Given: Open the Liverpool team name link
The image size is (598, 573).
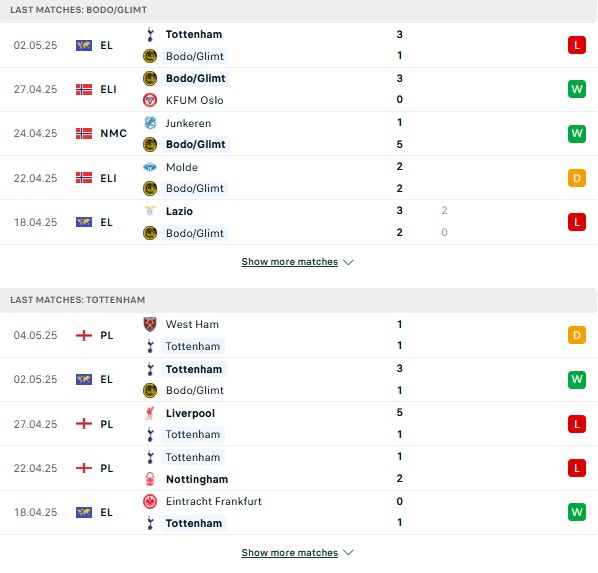Looking at the screenshot, I should click(x=190, y=413).
